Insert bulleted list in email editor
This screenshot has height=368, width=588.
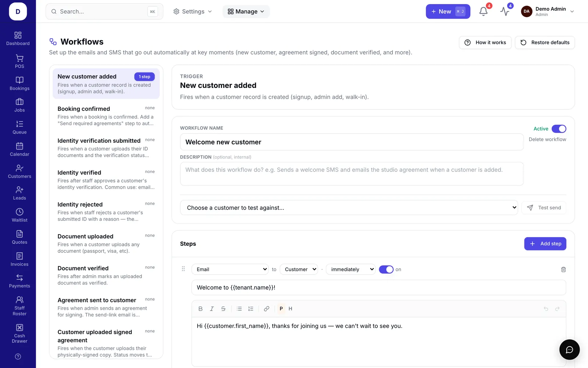coord(239,309)
